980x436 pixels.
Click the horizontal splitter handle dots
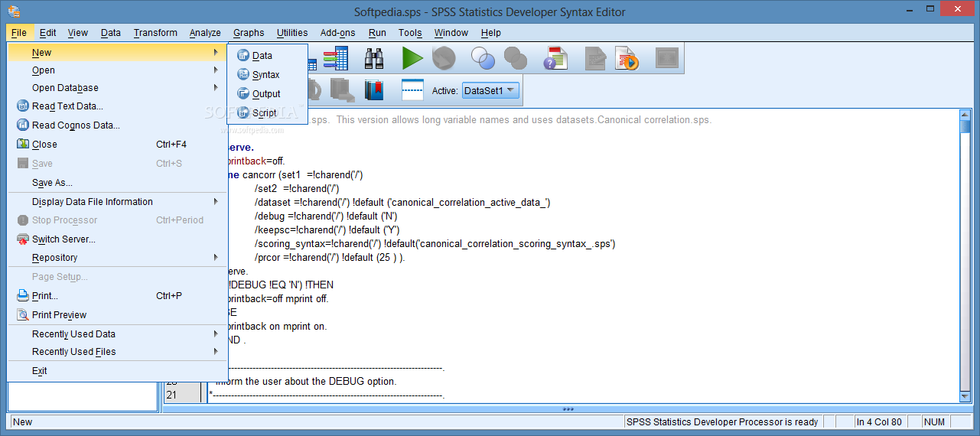click(x=568, y=408)
